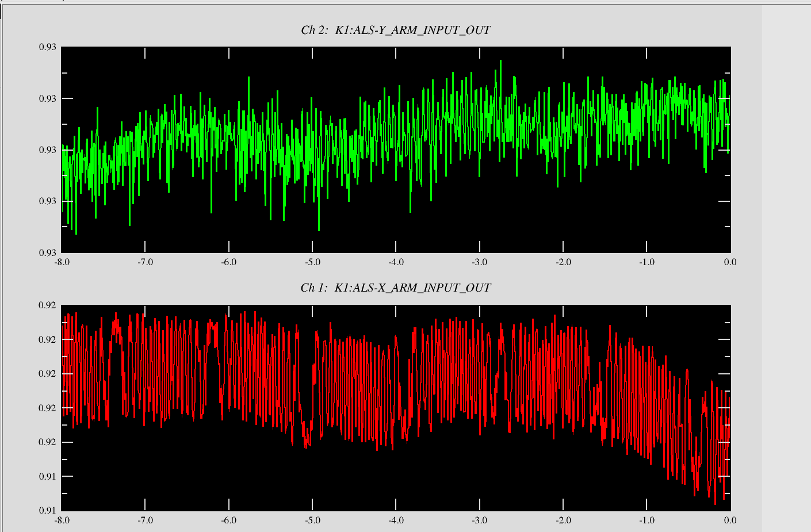Click the Ch 2 K1:ALS-Y_ARM_INPUT_OUT plot title
Screen dimensions: 811x532
396,30
